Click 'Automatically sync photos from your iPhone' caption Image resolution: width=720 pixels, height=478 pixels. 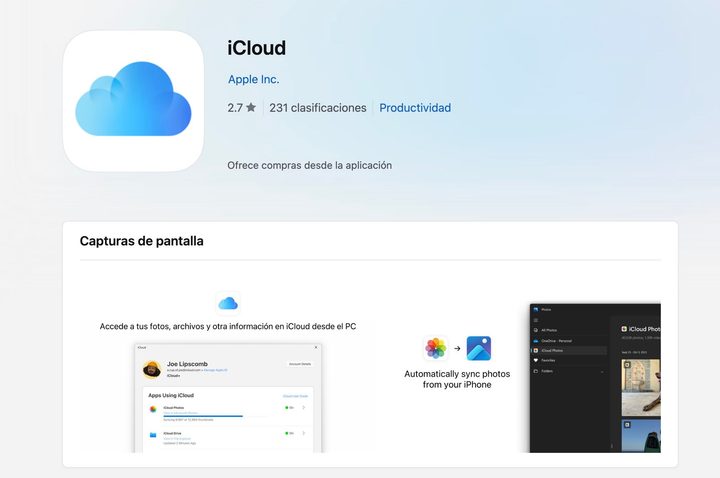pos(457,379)
